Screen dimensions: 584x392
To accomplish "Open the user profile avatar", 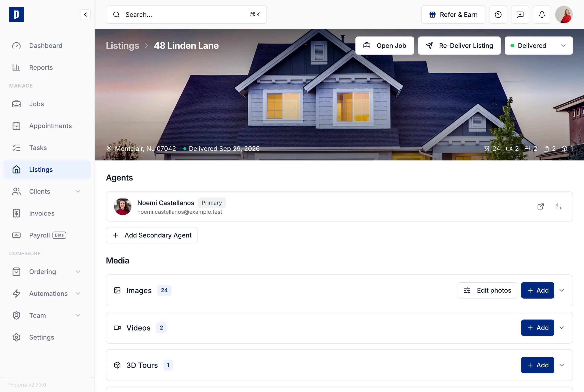I will [564, 15].
